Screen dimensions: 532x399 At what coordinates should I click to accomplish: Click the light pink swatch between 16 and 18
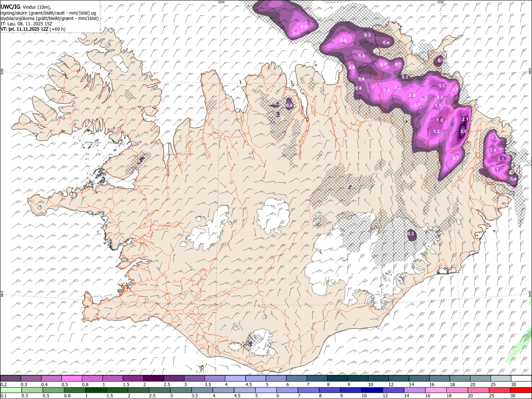(x=436, y=390)
